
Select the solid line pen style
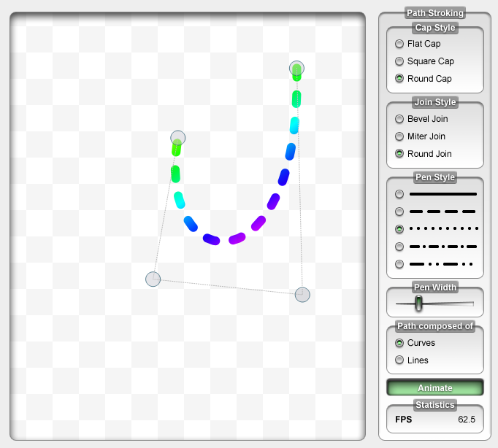[x=399, y=194]
